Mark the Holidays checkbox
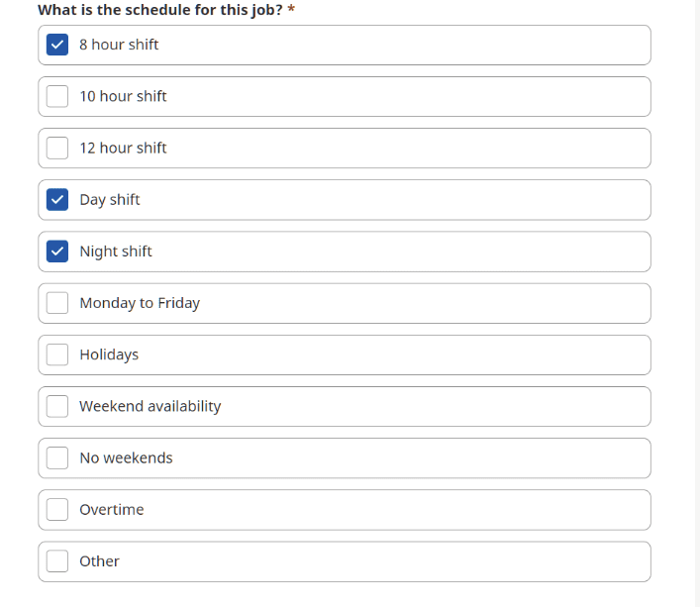700x607 pixels. point(57,354)
